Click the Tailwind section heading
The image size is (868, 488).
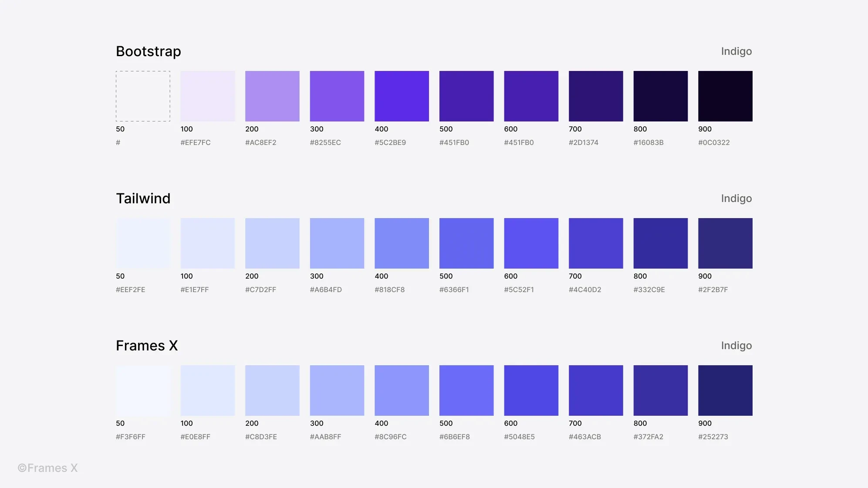143,199
